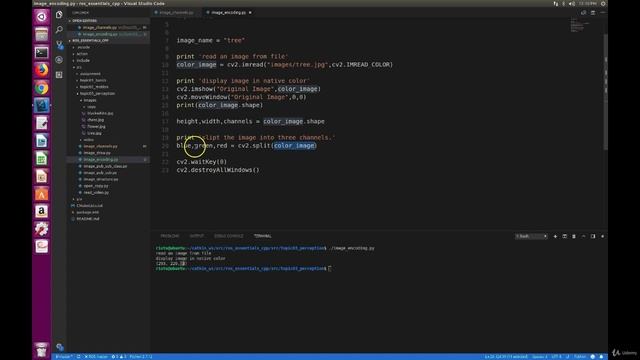Open LibreOffice Writer from the dock
Screen dimensions: 640x360
(41, 141)
